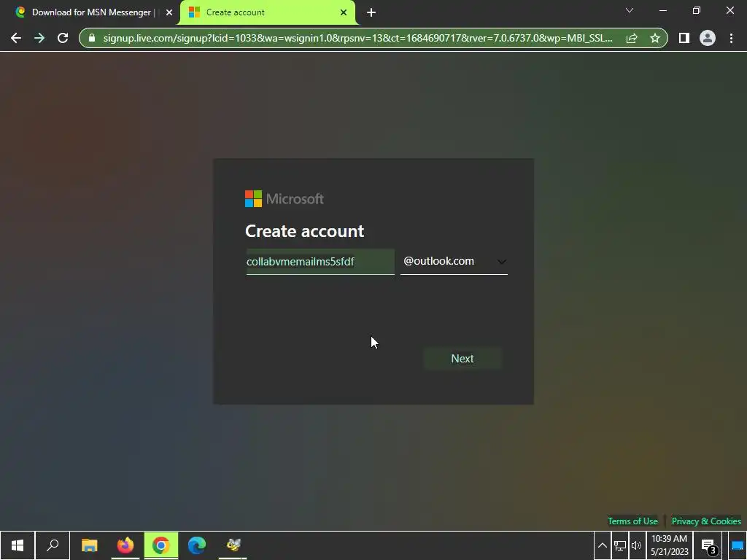The width and height of the screenshot is (747, 560).
Task: Launch Firefox from the taskbar
Action: coord(125,545)
